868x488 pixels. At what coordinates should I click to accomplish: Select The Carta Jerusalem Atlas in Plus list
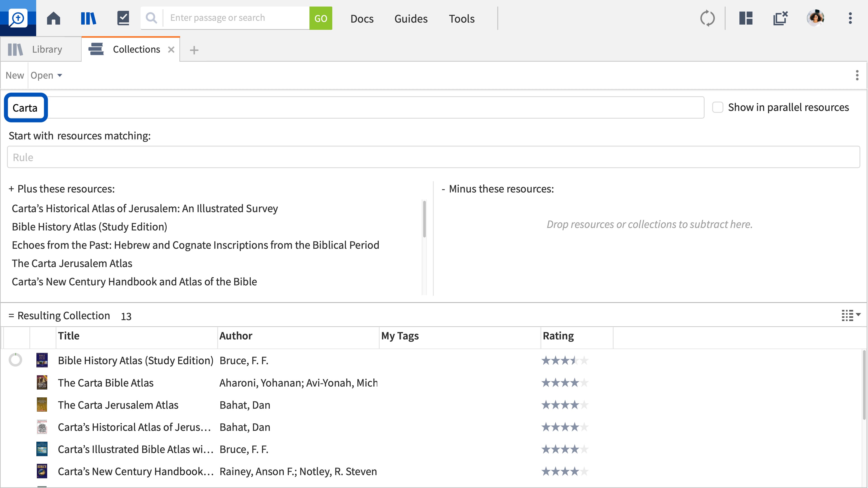72,263
